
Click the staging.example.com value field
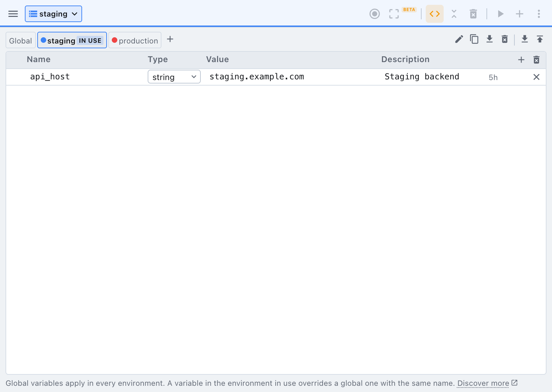293,77
